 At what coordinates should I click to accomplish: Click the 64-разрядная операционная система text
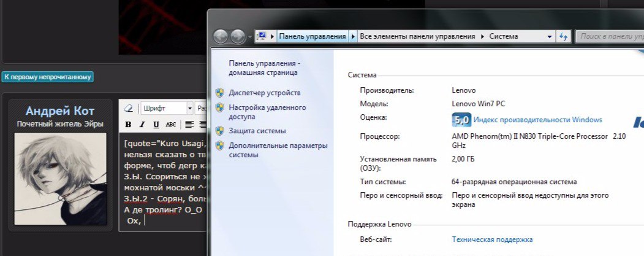point(514,182)
